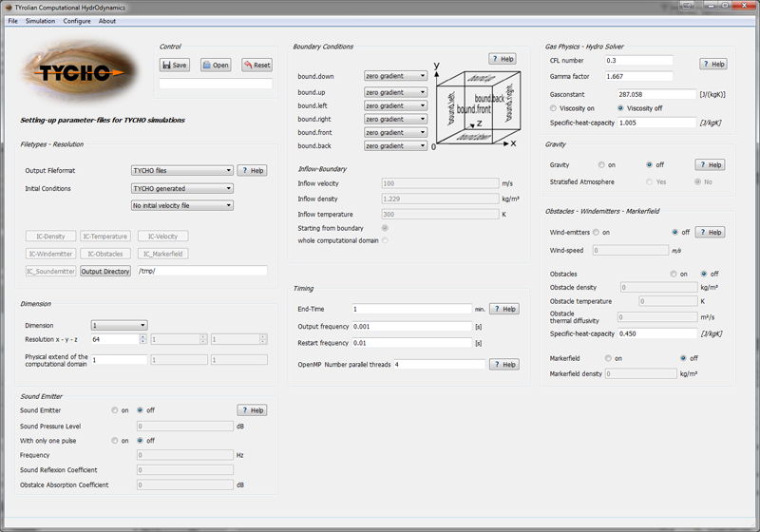This screenshot has height=532, width=760.
Task: Click the Output Directory button
Action: tap(105, 271)
